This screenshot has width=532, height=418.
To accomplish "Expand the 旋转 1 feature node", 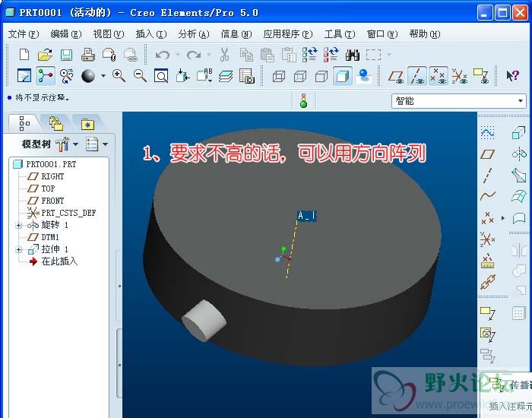I will tap(19, 225).
